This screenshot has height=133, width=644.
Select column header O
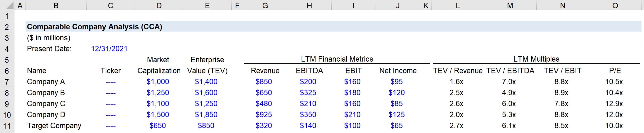615,5
